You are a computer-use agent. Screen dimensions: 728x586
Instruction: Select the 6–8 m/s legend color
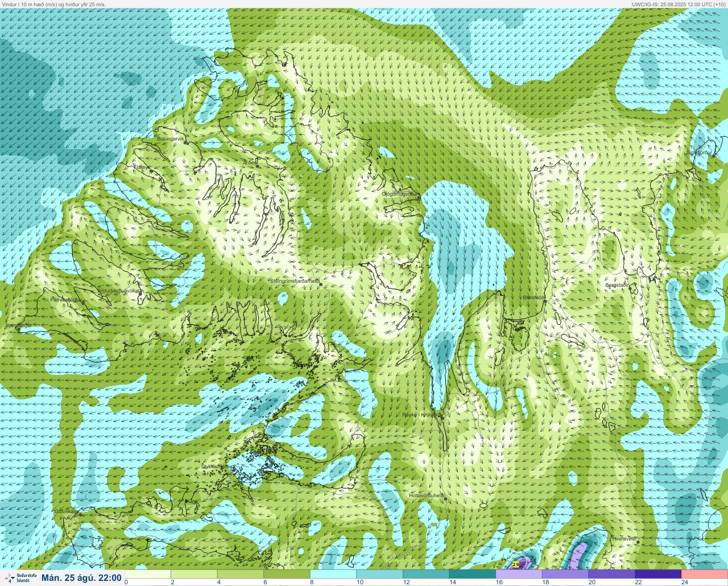click(287, 573)
